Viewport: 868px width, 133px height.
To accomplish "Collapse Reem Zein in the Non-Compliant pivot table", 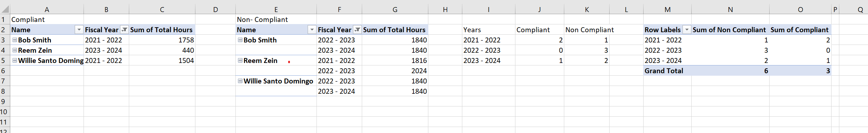I will [240, 60].
